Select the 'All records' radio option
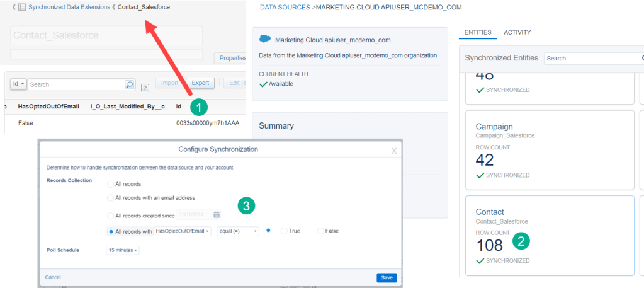This screenshot has height=288, width=644. 111,184
